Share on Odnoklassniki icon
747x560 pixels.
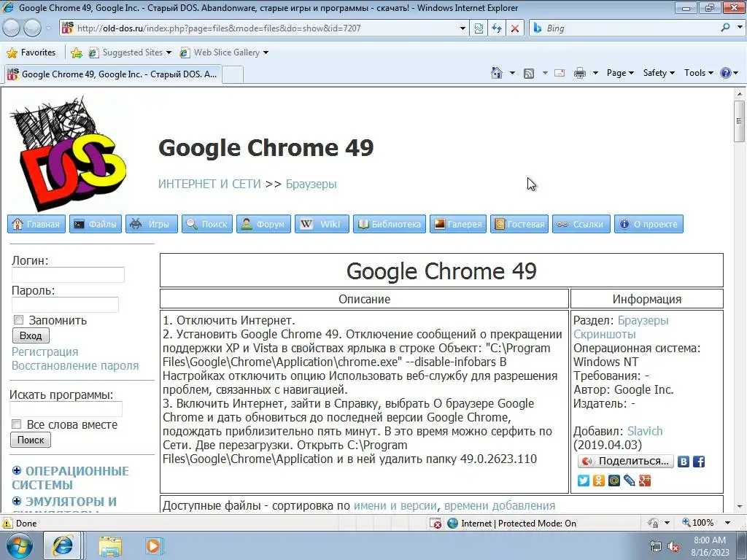tap(599, 481)
